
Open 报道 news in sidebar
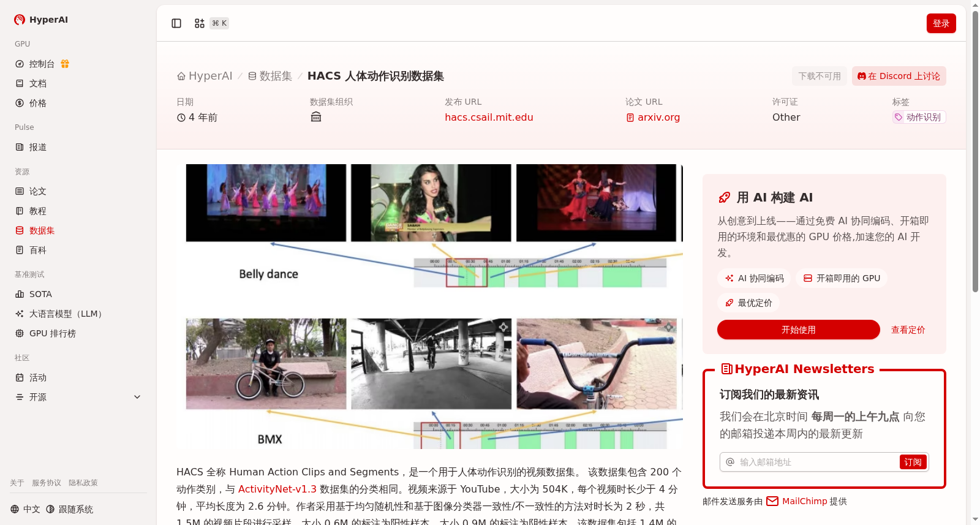coord(38,147)
